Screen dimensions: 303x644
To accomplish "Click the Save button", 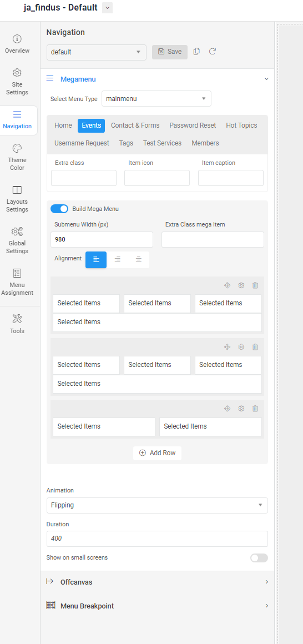I will (x=170, y=52).
